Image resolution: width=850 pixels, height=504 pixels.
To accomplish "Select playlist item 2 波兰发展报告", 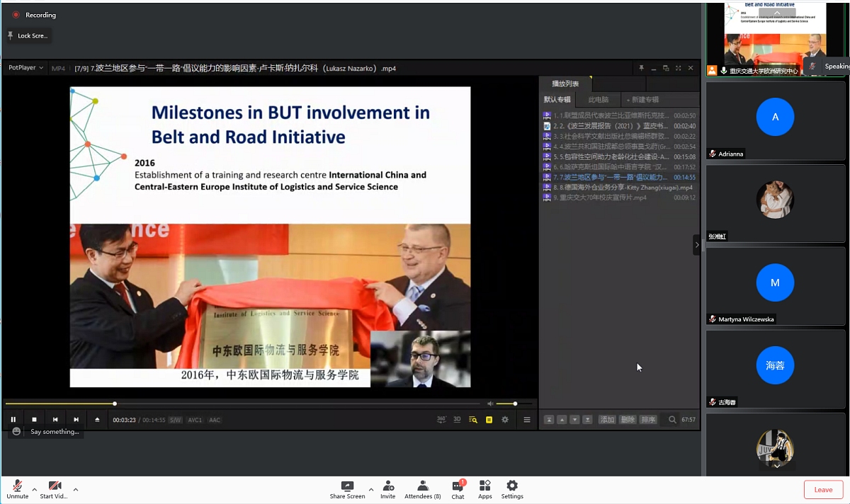I will point(619,126).
